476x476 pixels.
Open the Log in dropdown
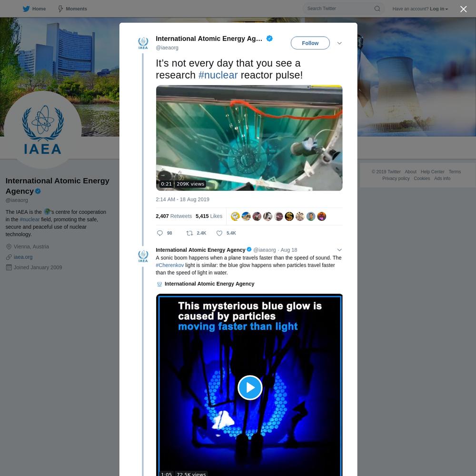tap(439, 9)
